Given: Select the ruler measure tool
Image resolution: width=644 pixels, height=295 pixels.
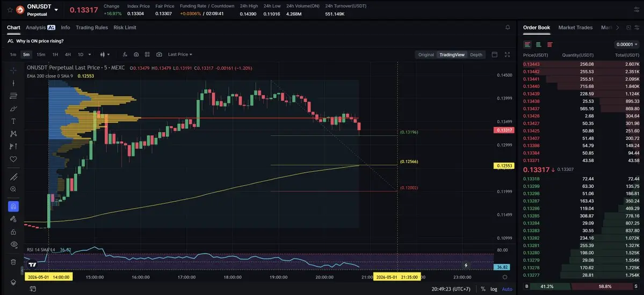Looking at the screenshot, I should click(x=13, y=177).
